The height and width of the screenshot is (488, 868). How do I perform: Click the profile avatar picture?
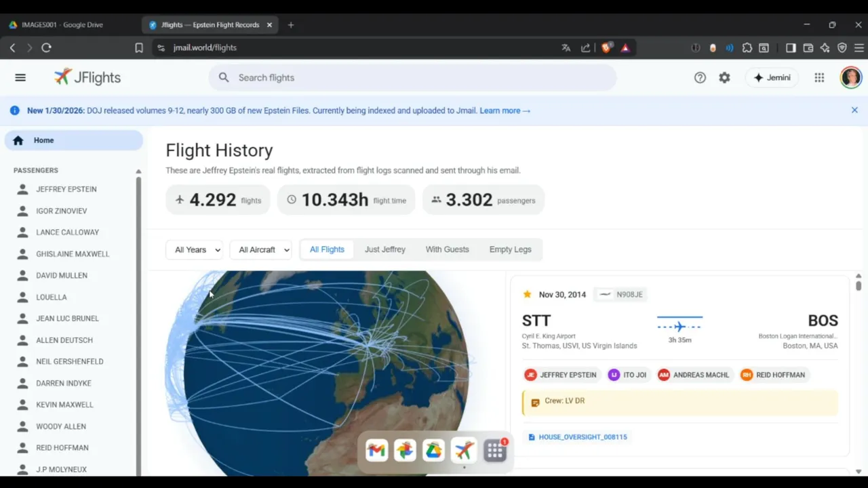(850, 77)
